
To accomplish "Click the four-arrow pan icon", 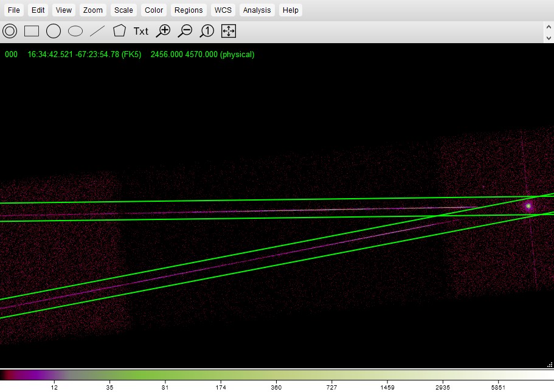I will (x=229, y=31).
